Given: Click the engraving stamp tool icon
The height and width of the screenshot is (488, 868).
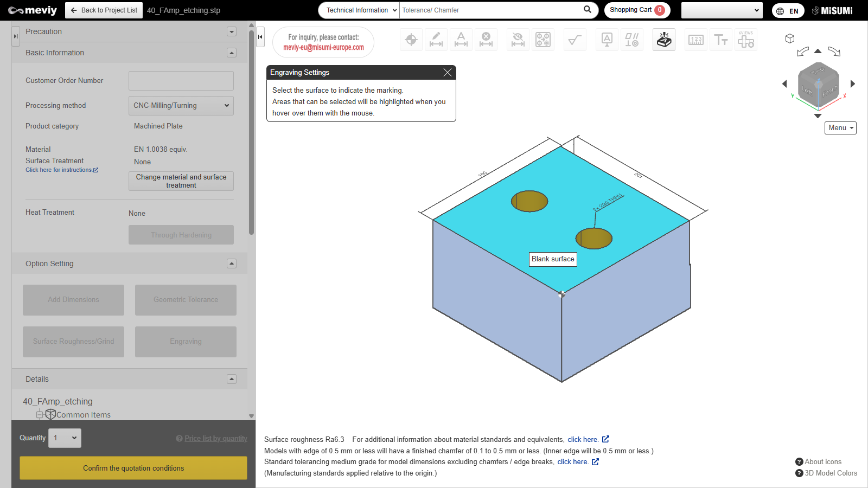Looking at the screenshot, I should [664, 40].
